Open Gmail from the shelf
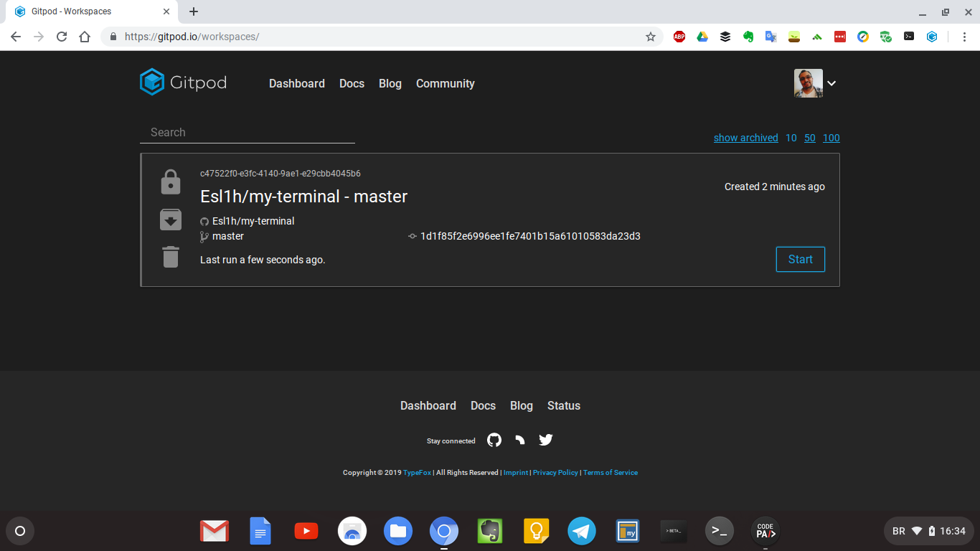 (215, 532)
